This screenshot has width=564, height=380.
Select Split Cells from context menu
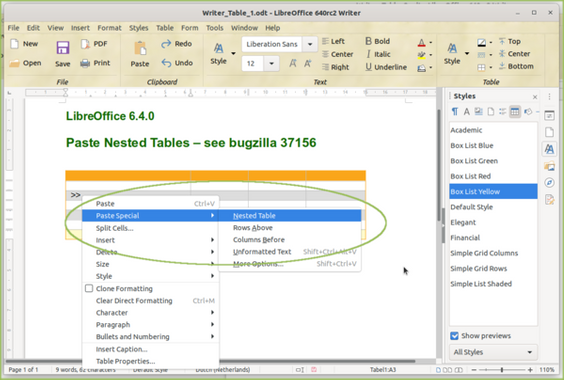point(150,228)
